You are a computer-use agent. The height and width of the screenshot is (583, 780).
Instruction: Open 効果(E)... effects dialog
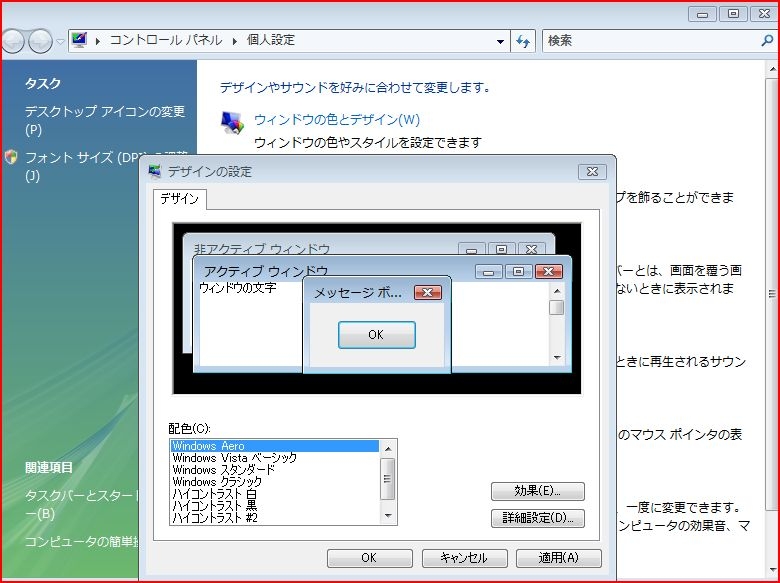(x=538, y=491)
